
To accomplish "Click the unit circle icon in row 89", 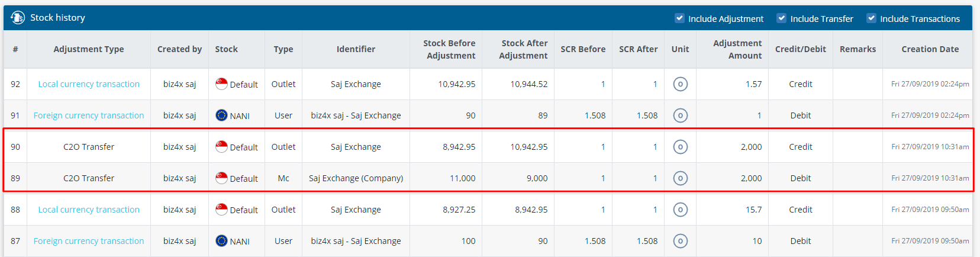I will [x=681, y=178].
